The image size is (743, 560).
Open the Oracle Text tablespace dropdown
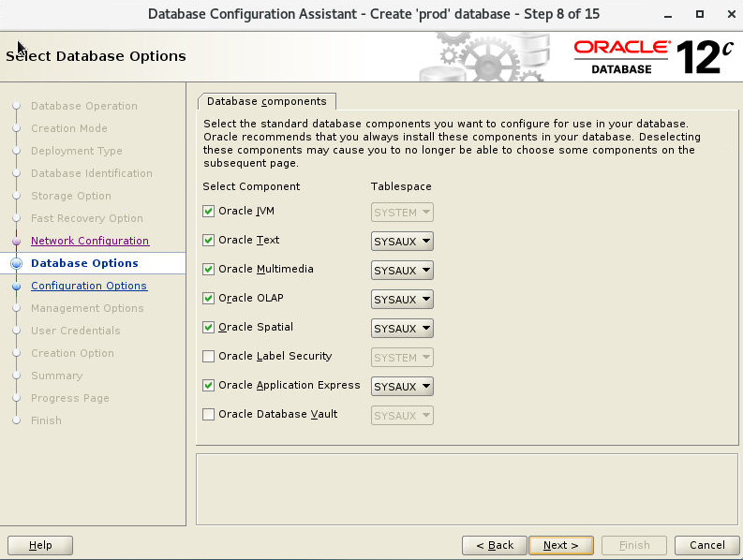(x=402, y=242)
